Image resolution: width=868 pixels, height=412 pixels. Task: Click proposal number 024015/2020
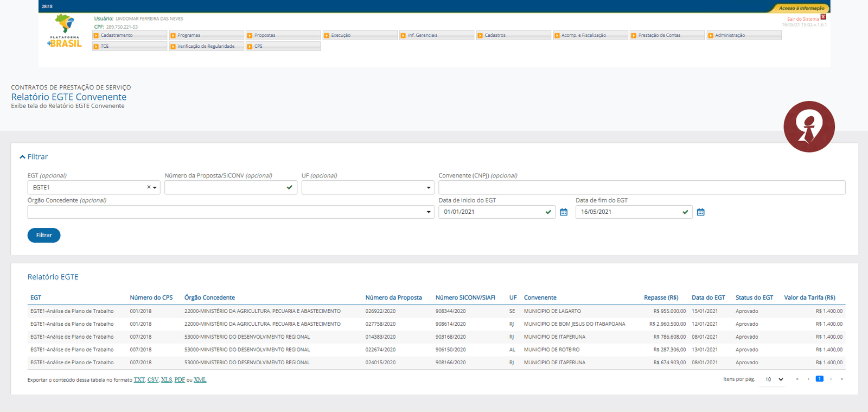click(380, 363)
